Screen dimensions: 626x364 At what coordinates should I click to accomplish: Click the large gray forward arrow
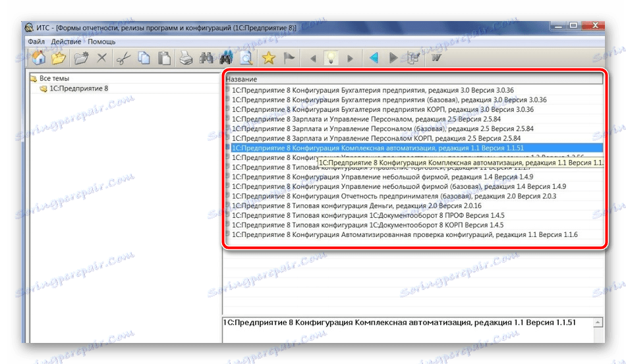coord(393,58)
